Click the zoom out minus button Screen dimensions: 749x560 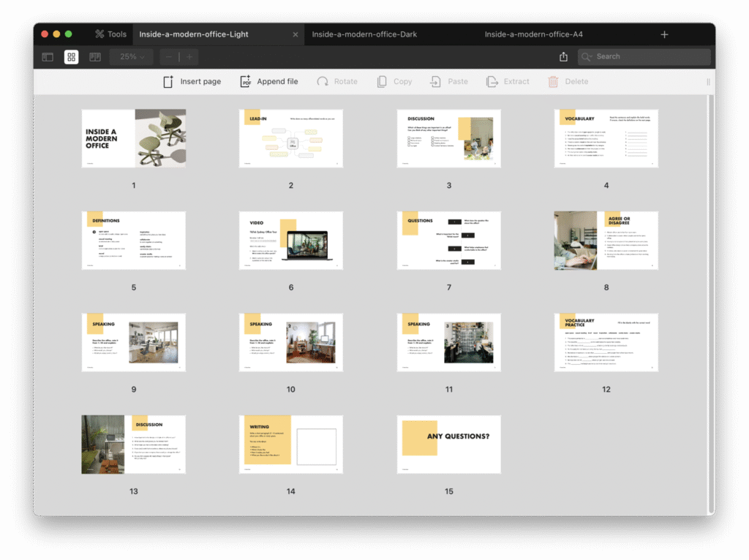(169, 57)
